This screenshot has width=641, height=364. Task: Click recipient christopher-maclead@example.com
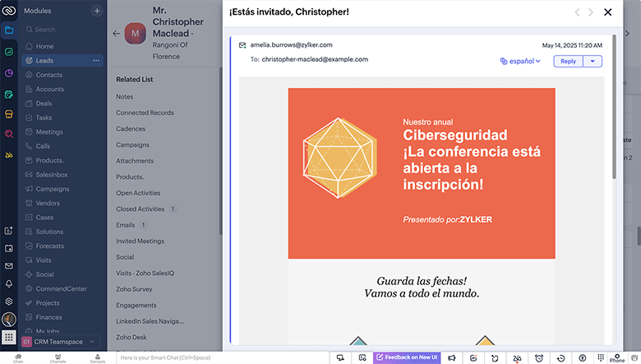tap(315, 59)
